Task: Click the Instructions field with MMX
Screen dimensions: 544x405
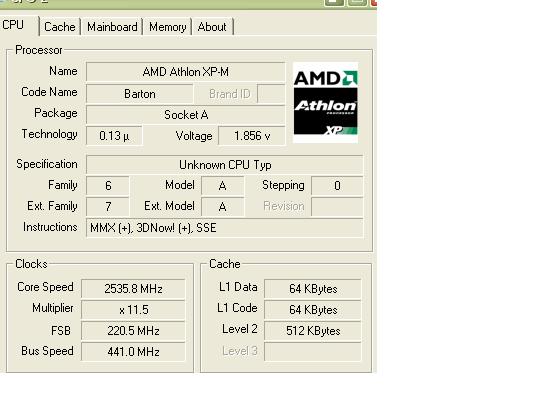Action: [x=225, y=228]
